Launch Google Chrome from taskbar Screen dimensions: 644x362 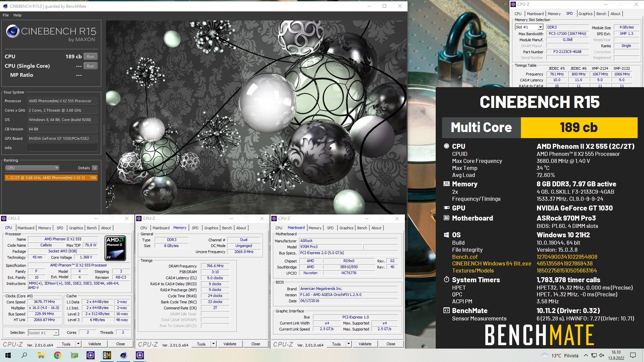coord(57,355)
